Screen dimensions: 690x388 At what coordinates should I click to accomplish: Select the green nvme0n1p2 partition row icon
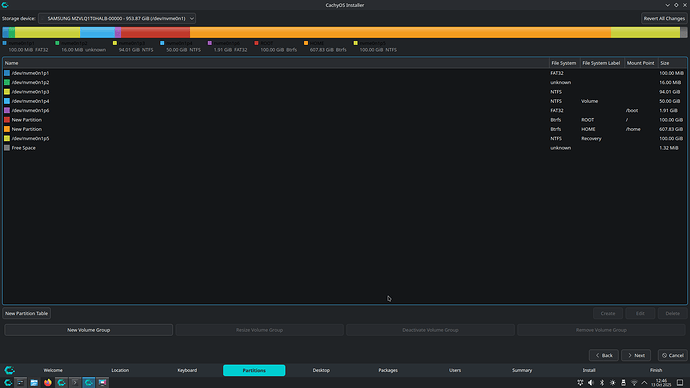(x=7, y=82)
